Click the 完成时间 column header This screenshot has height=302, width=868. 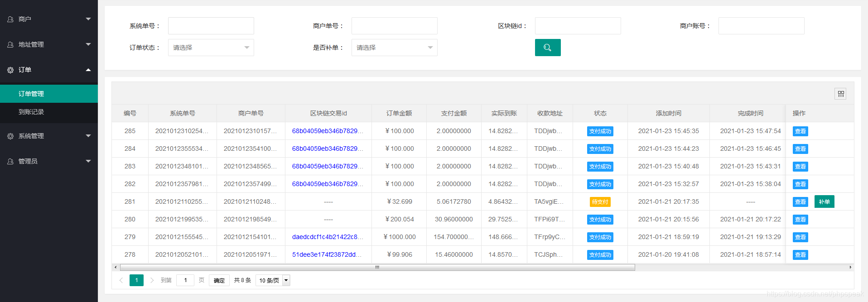[751, 113]
